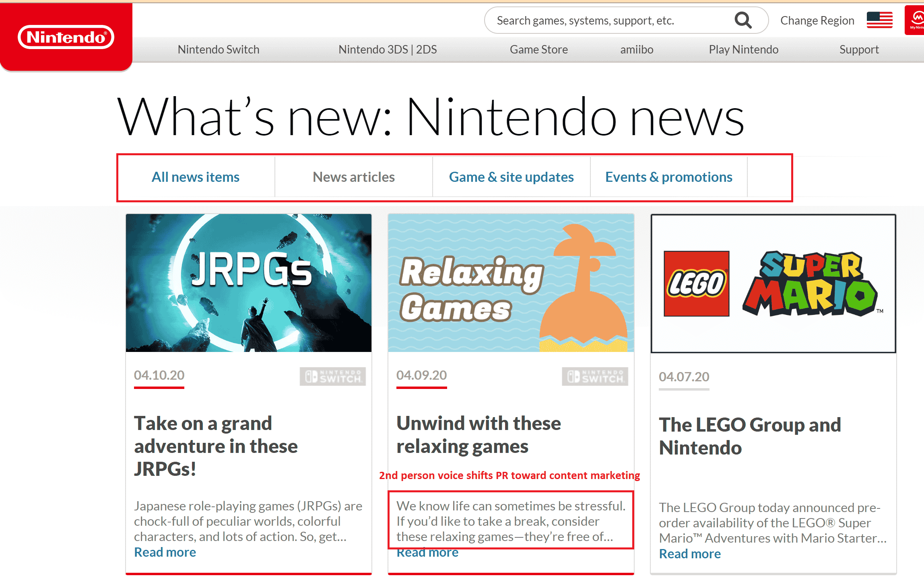Open the My Nintendo icon
924x578 pixels.
click(915, 20)
